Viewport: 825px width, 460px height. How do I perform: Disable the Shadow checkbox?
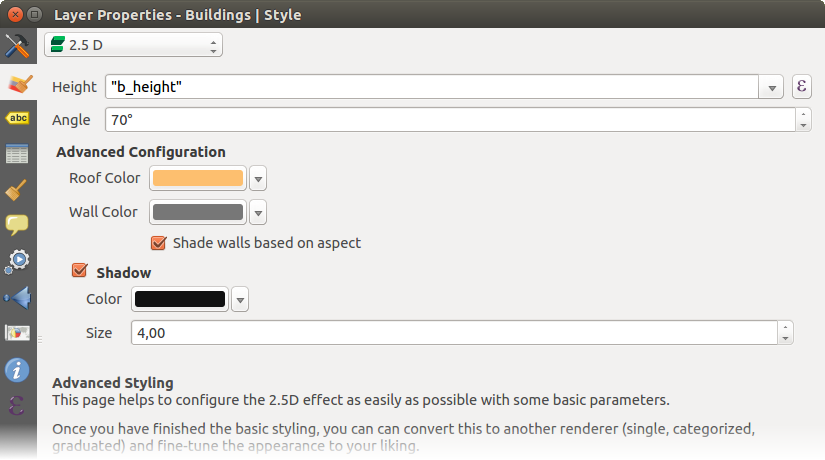(79, 271)
